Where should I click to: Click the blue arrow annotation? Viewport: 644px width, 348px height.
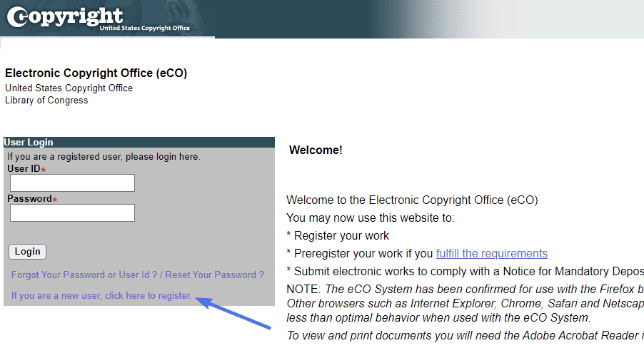pyautogui.click(x=233, y=313)
